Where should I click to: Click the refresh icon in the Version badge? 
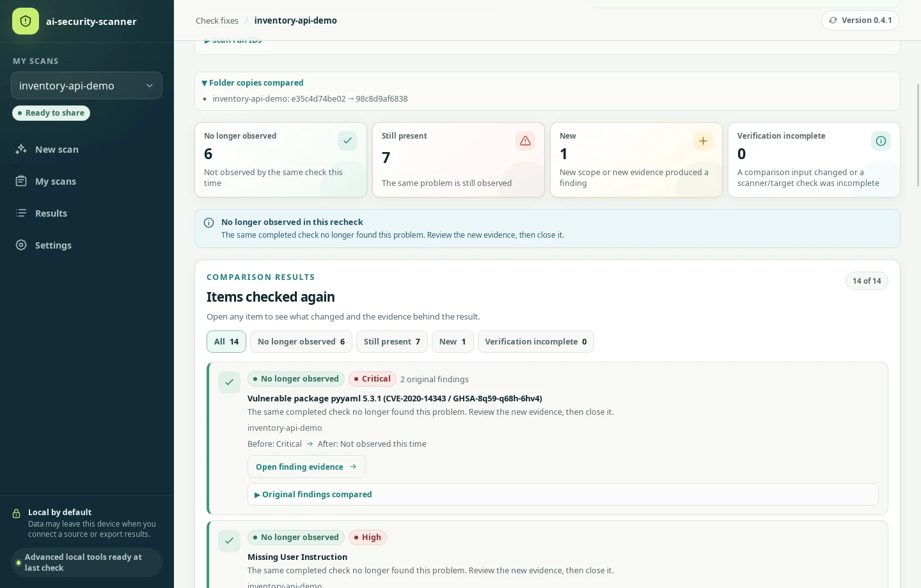(x=833, y=20)
